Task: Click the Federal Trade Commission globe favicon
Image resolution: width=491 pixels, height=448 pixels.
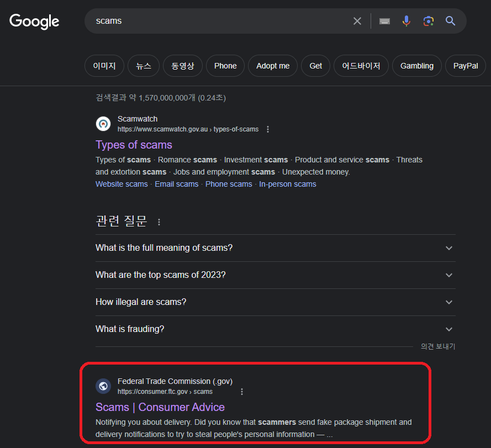Action: click(x=103, y=386)
